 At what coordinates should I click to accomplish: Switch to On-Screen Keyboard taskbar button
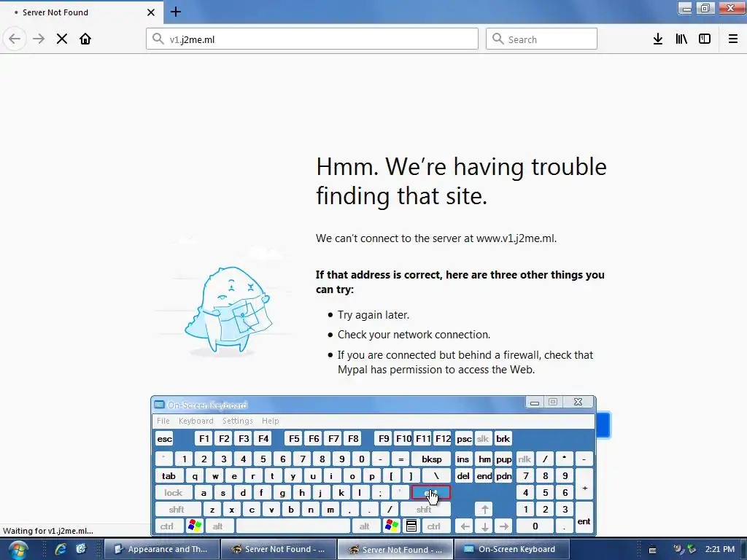click(x=512, y=549)
